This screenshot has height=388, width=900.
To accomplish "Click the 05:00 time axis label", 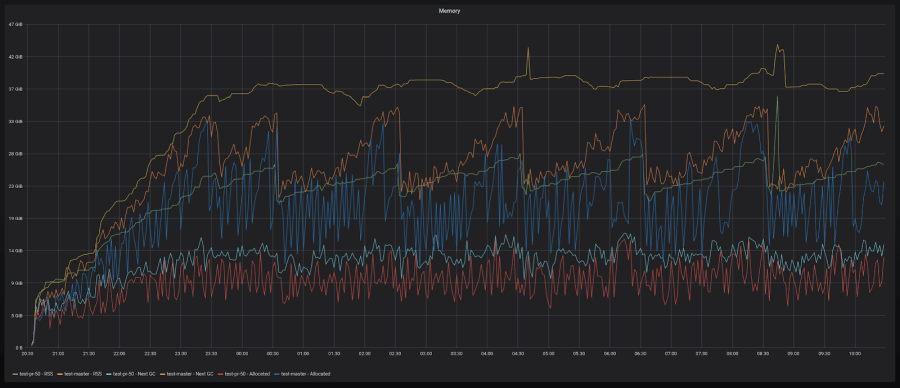I will coord(548,354).
